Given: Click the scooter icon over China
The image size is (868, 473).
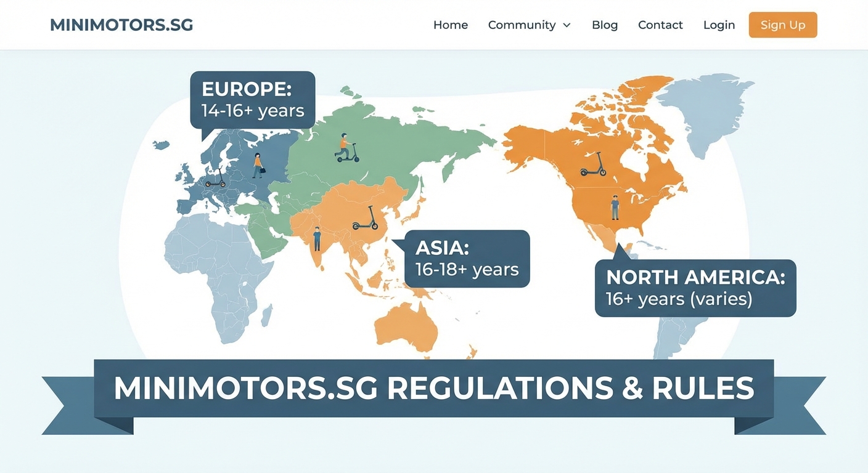Looking at the screenshot, I should point(366,218).
